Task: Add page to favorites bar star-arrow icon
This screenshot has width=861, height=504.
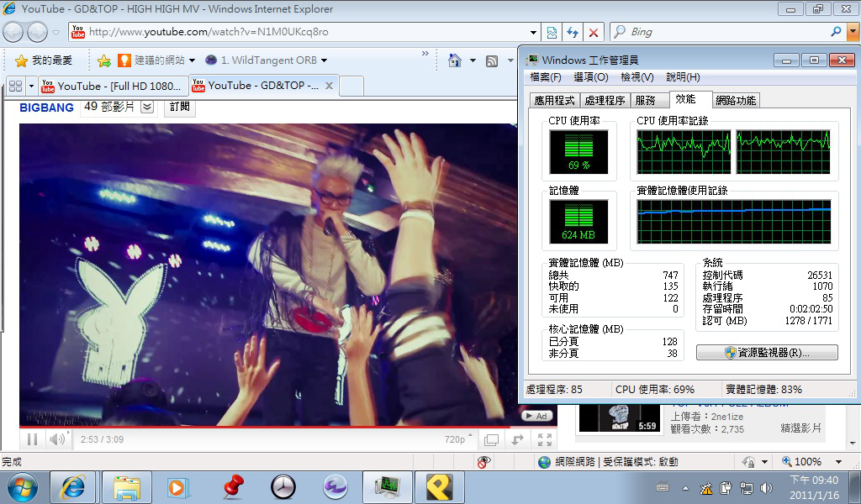Action: click(103, 60)
